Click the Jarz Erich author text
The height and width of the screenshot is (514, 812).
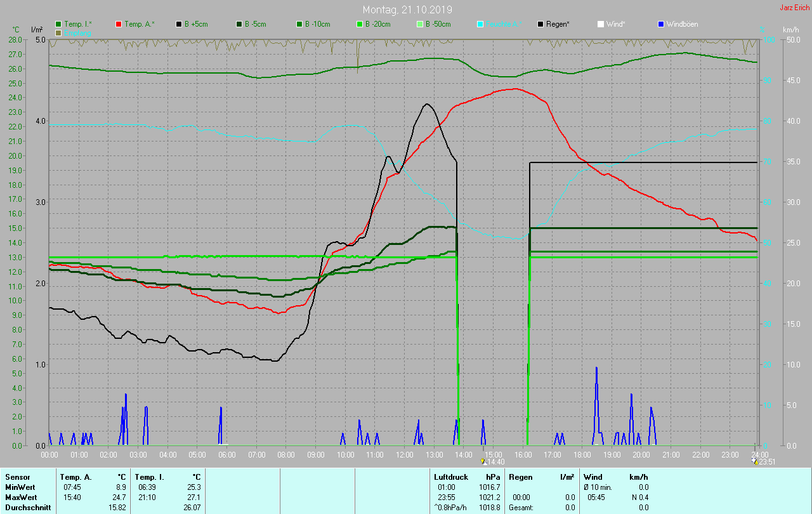point(794,8)
